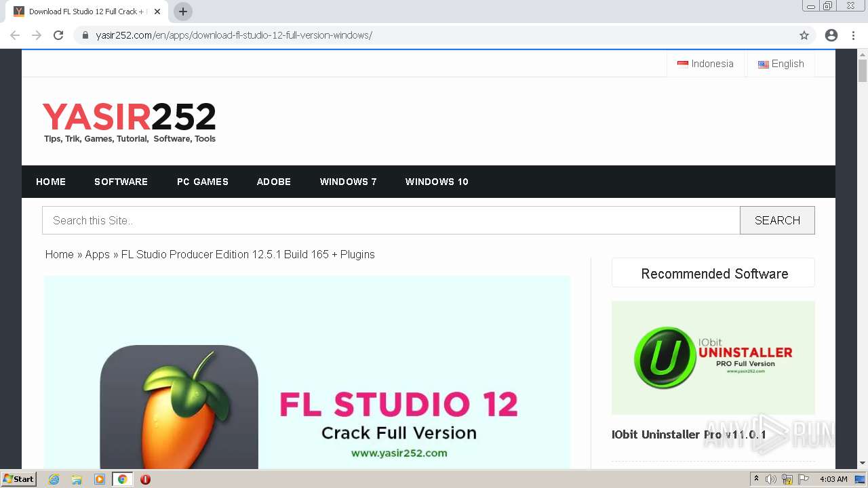Click the red Opera taskbar icon

pyautogui.click(x=145, y=479)
